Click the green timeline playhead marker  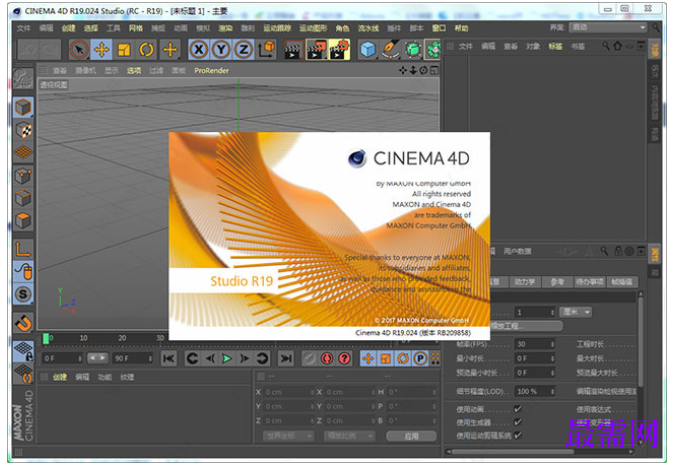point(45,338)
